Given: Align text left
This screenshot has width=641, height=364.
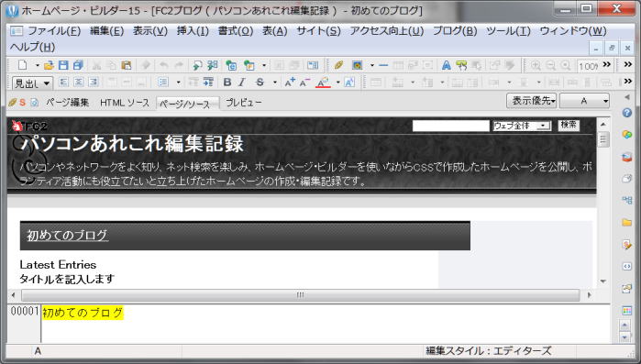Looking at the screenshot, I should click(64, 83).
